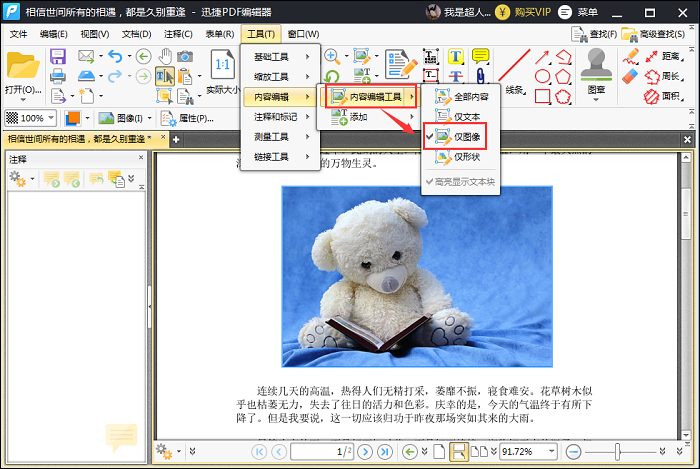Viewport: 700px width, 469px height.
Task: Select the Eraser tool icon
Action: [630, 76]
